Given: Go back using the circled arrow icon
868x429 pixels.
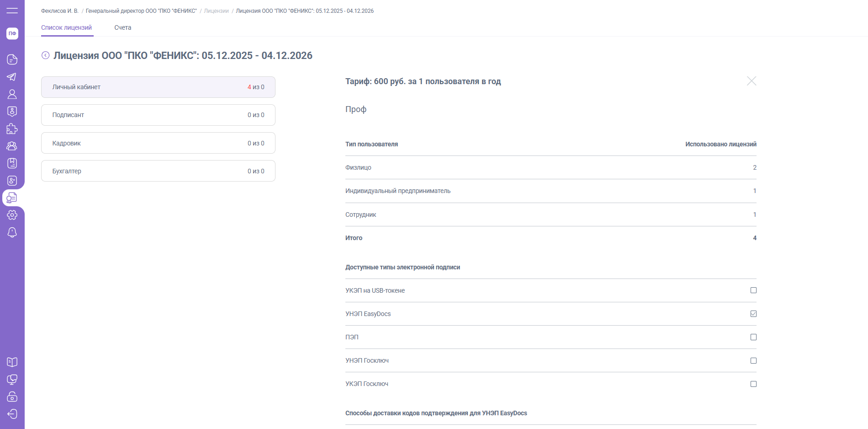Looking at the screenshot, I should tap(45, 55).
